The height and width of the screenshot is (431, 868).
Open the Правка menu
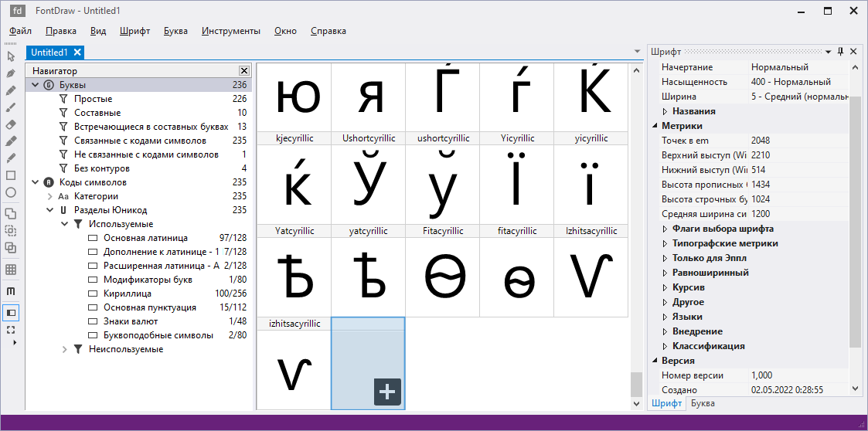(61, 31)
